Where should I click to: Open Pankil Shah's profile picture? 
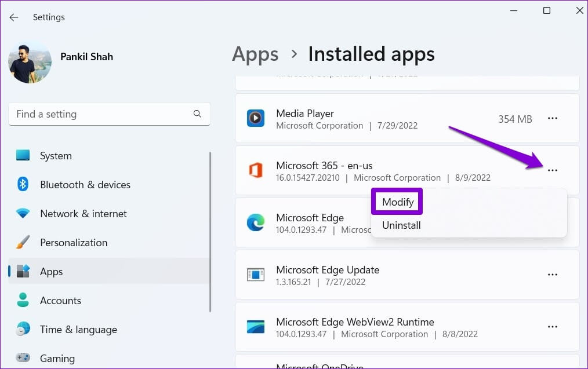point(30,61)
